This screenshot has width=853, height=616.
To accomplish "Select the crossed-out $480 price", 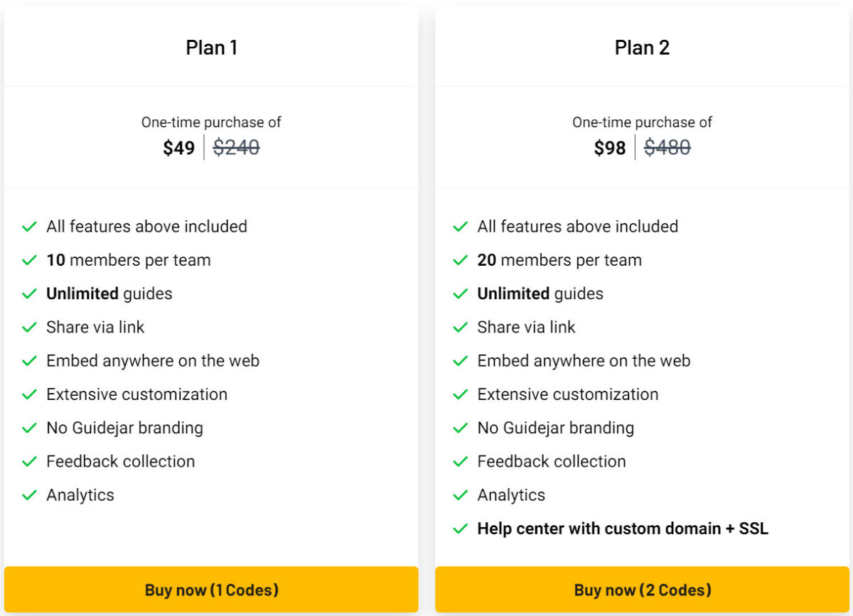I will click(x=668, y=148).
